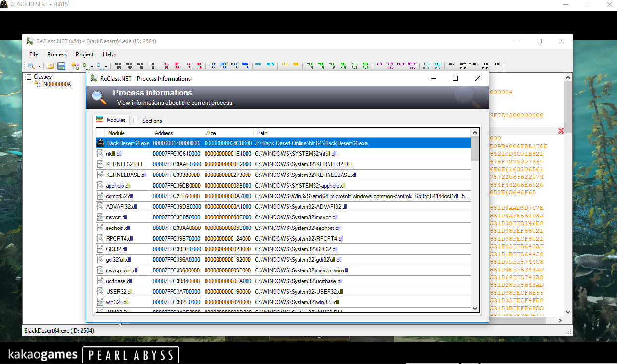Image resolution: width=617 pixels, height=364 pixels.
Task: Click the TXT PTR pointer type icon
Action: tap(390, 65)
